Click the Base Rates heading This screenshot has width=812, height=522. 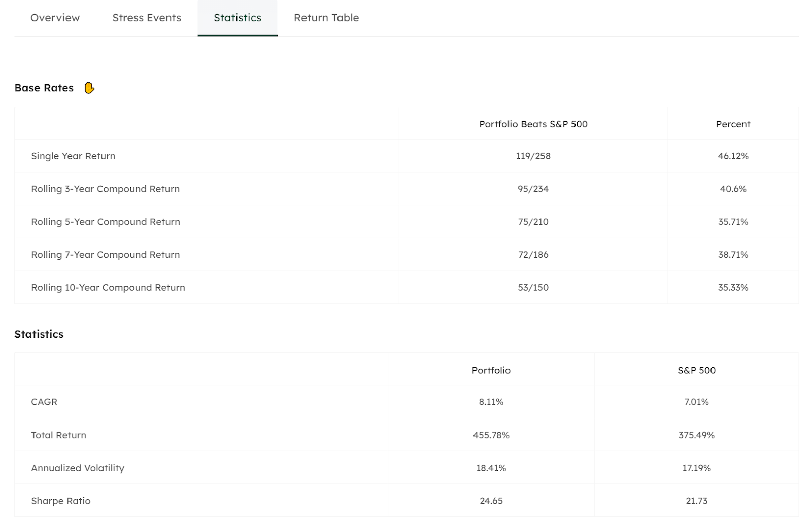tap(44, 88)
